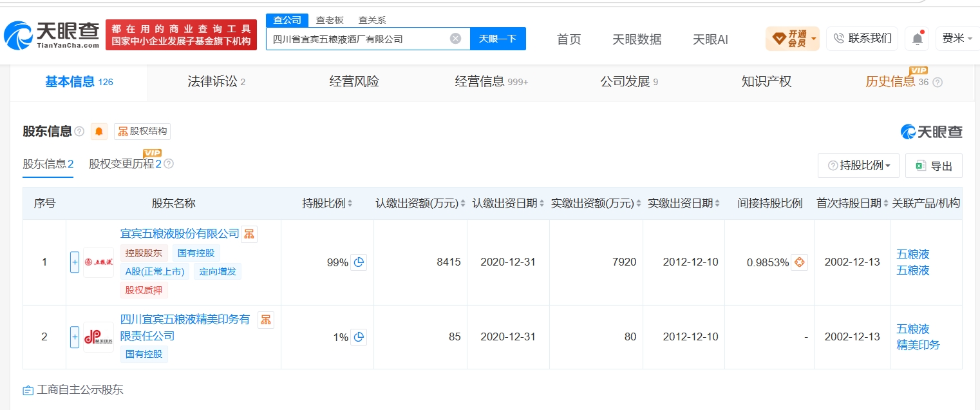980x410 pixels.
Task: Sort by 认缴出资额 column arrows
Action: pyautogui.click(x=464, y=204)
